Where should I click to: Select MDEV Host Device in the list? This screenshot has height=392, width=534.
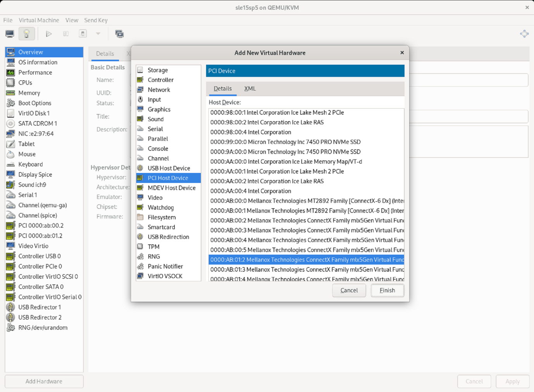pyautogui.click(x=171, y=188)
